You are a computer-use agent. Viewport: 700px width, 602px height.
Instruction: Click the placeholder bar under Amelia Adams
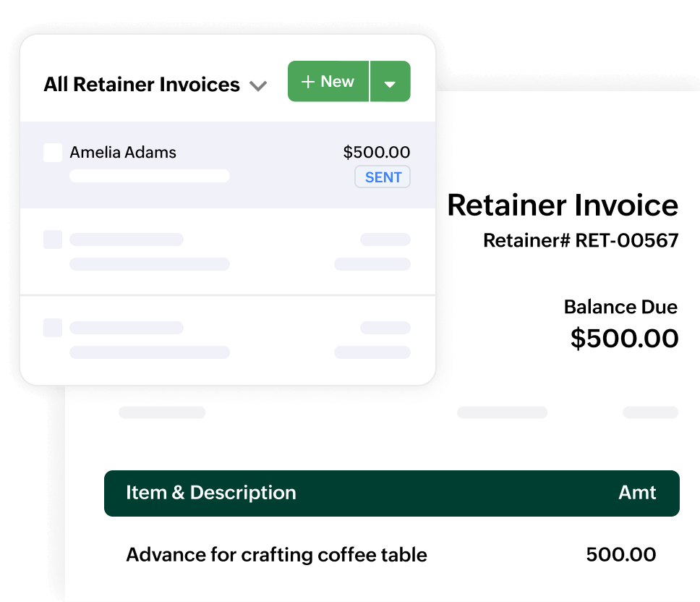tap(150, 176)
